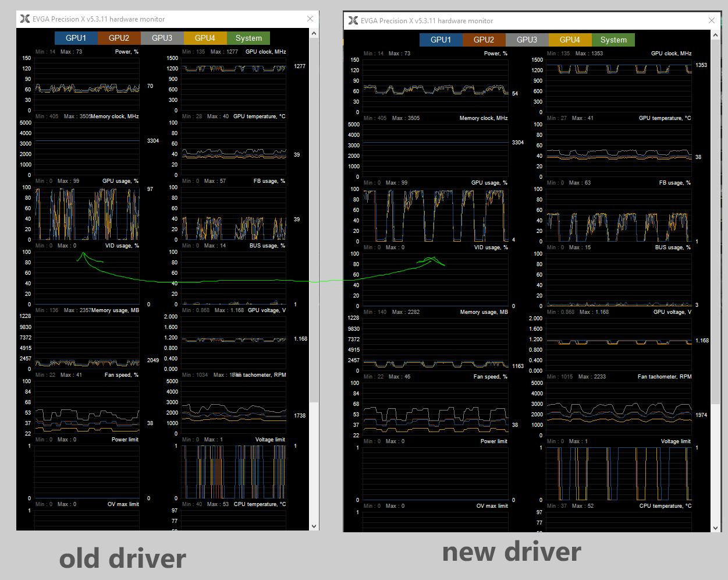This screenshot has width=728, height=580.
Task: Click 'GPU voltage, V' label in new driver window
Action: pyautogui.click(x=673, y=312)
